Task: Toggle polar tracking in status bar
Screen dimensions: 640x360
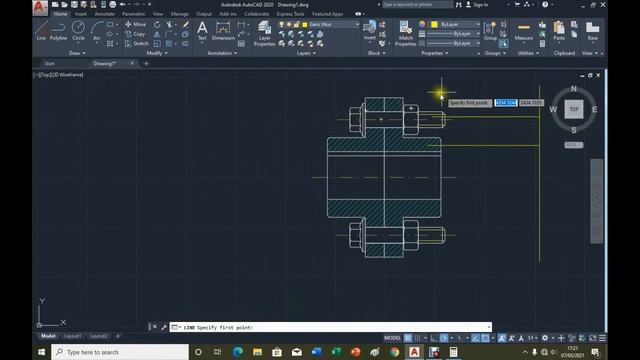Action: [x=444, y=338]
